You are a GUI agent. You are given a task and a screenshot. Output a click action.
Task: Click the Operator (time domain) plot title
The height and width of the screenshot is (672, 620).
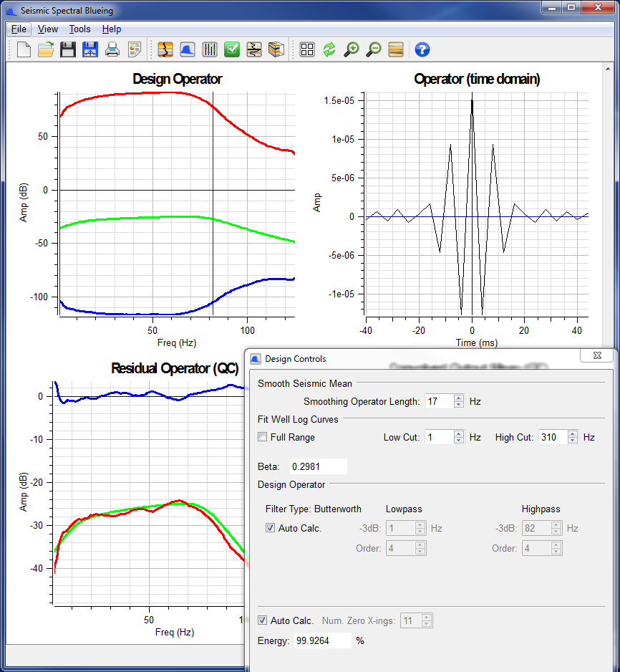click(477, 79)
